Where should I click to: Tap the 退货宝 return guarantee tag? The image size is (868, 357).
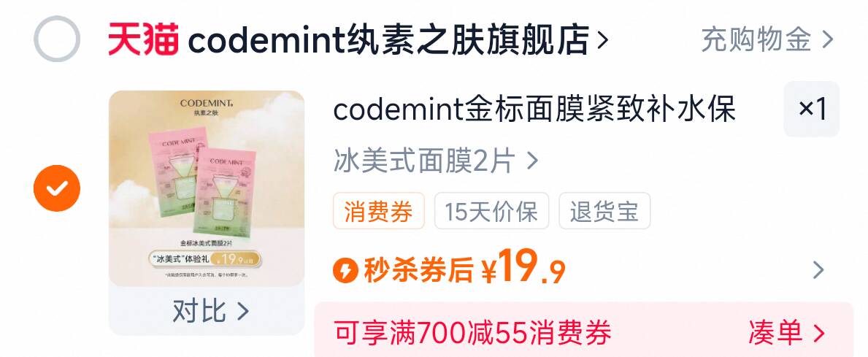click(604, 211)
